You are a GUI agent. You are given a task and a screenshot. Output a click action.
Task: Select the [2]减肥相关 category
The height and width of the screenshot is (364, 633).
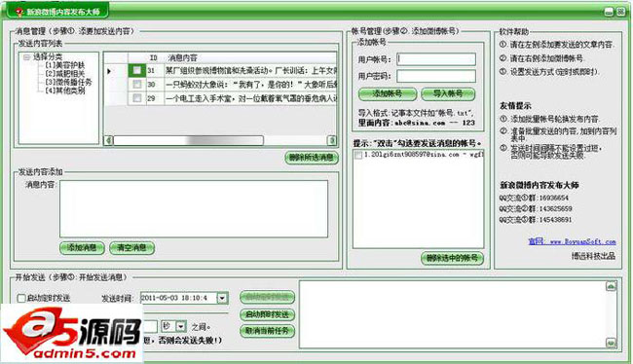[65, 73]
